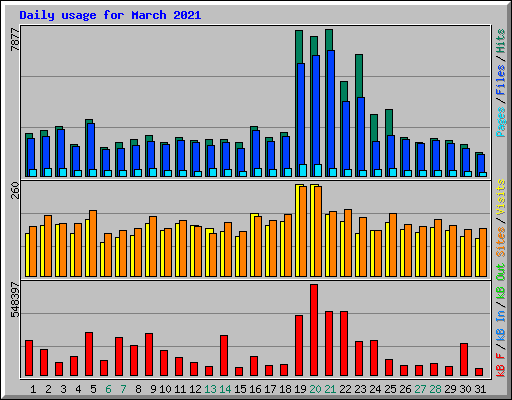The image size is (512, 400).
Task: Click the orange sites bar for day 22
Action: click(x=348, y=243)
